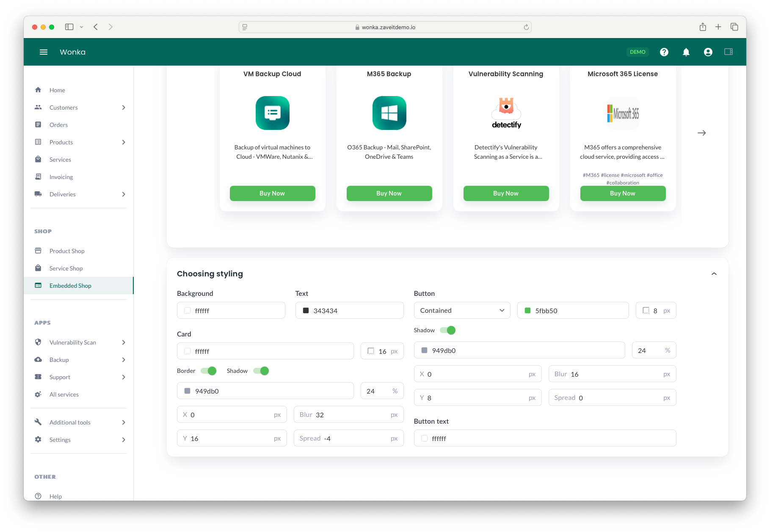This screenshot has height=532, width=770.
Task: Expand Vulnerability Scan submenu
Action: pyautogui.click(x=123, y=342)
